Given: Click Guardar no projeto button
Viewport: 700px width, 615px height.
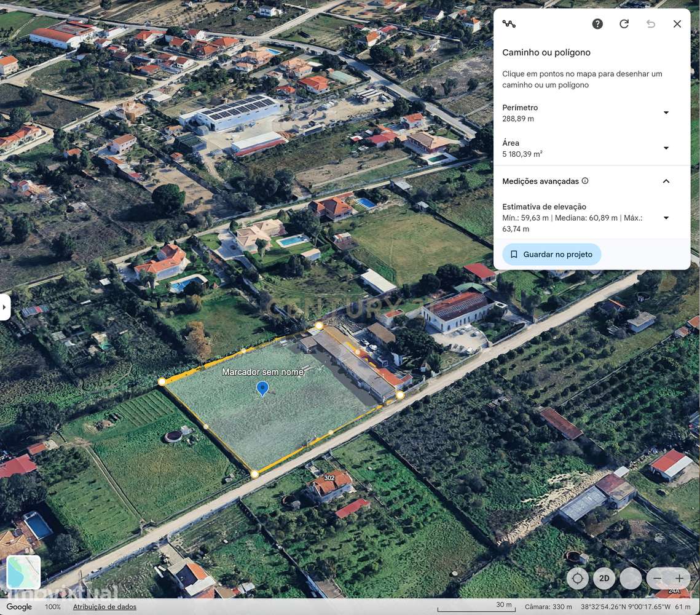Looking at the screenshot, I should click(x=552, y=254).
